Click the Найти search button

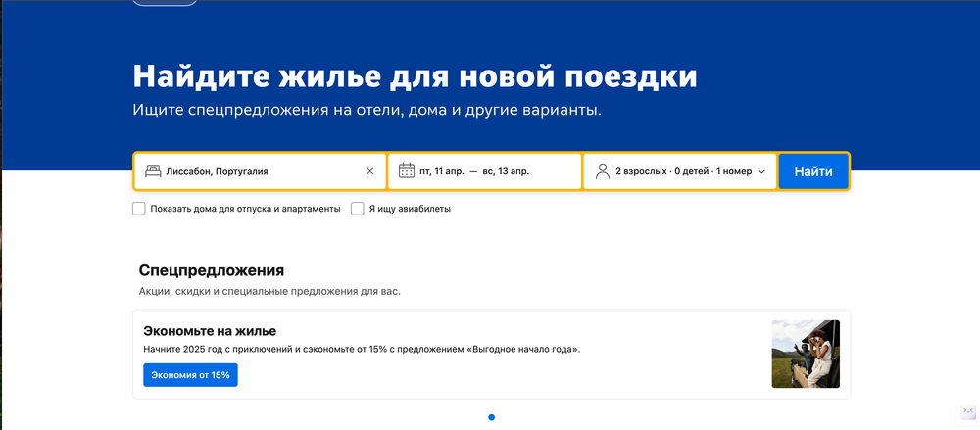tap(813, 171)
